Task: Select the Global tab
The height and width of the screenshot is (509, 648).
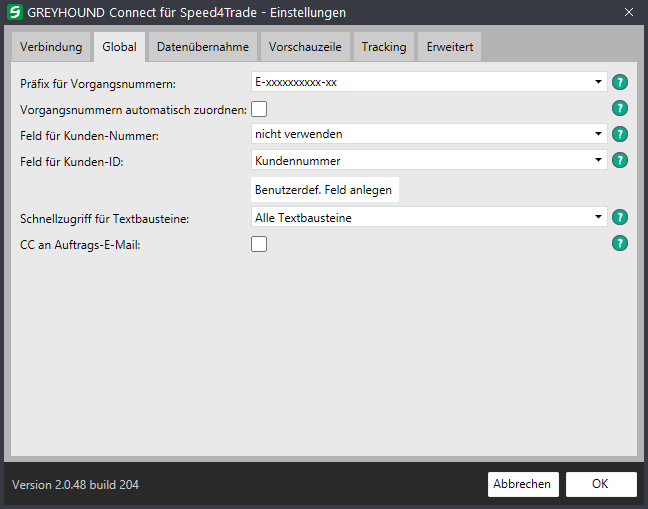Action: (x=119, y=47)
